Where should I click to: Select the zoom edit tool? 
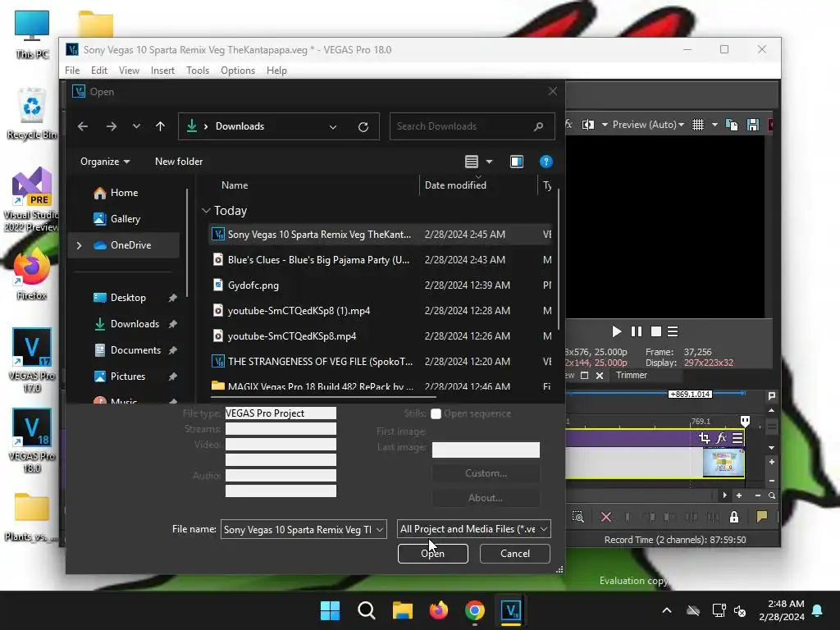[x=578, y=517]
